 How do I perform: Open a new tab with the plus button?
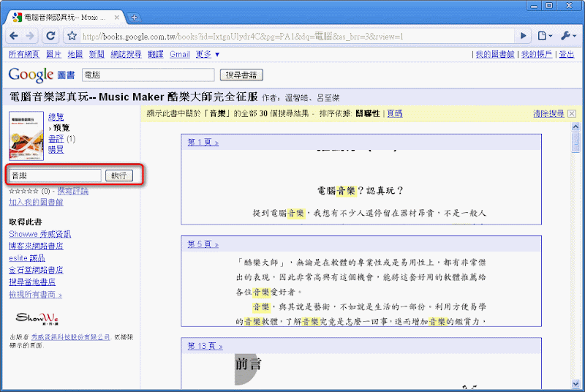pyautogui.click(x=135, y=16)
